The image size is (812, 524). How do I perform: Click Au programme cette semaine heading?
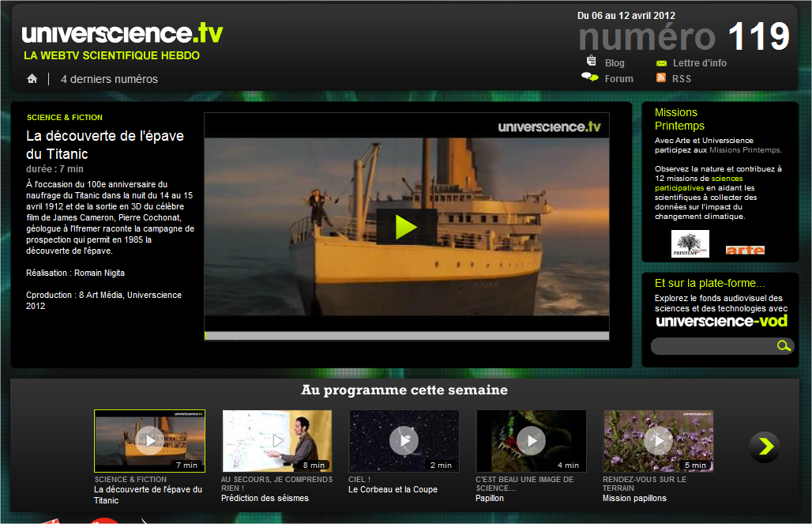404,390
